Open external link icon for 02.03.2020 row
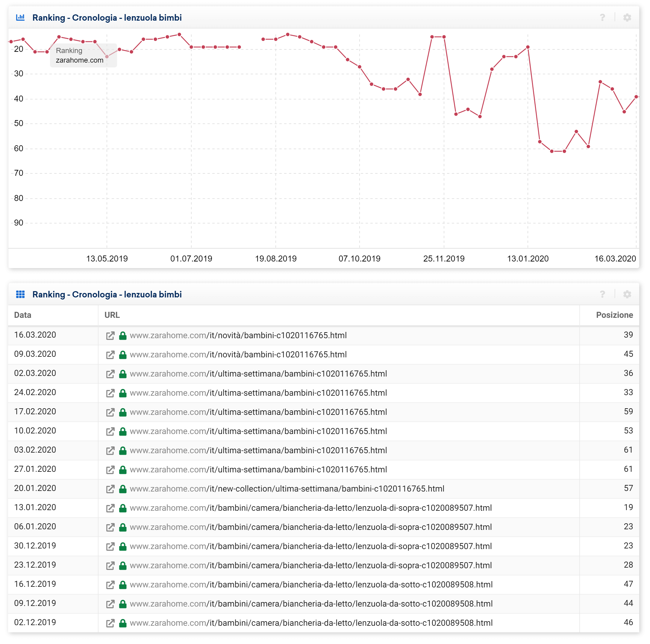The height and width of the screenshot is (644, 650). [x=110, y=374]
